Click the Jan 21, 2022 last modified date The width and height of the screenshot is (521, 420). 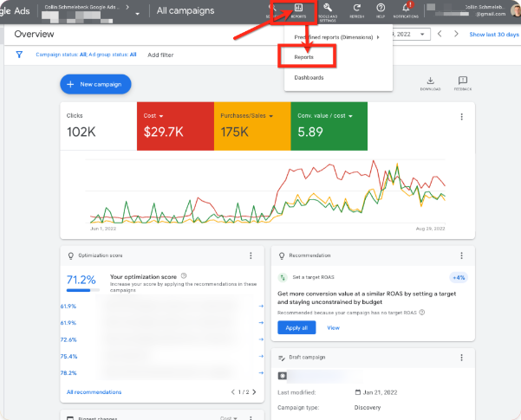(x=380, y=392)
